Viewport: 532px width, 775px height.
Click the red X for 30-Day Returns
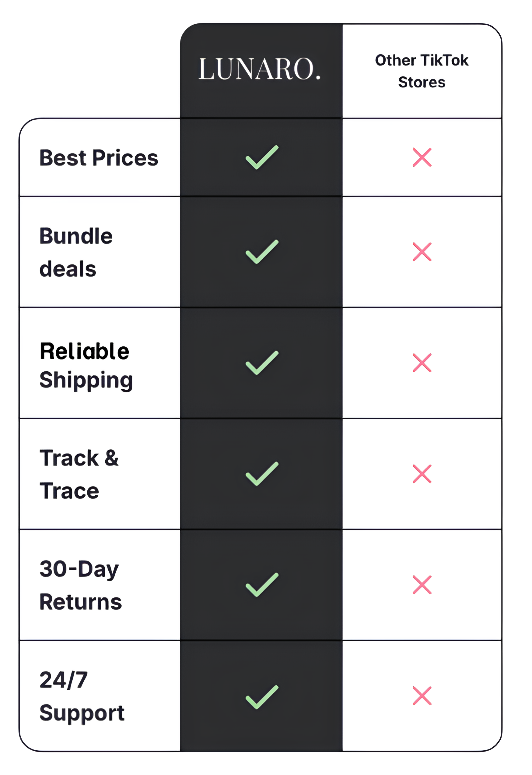422,585
